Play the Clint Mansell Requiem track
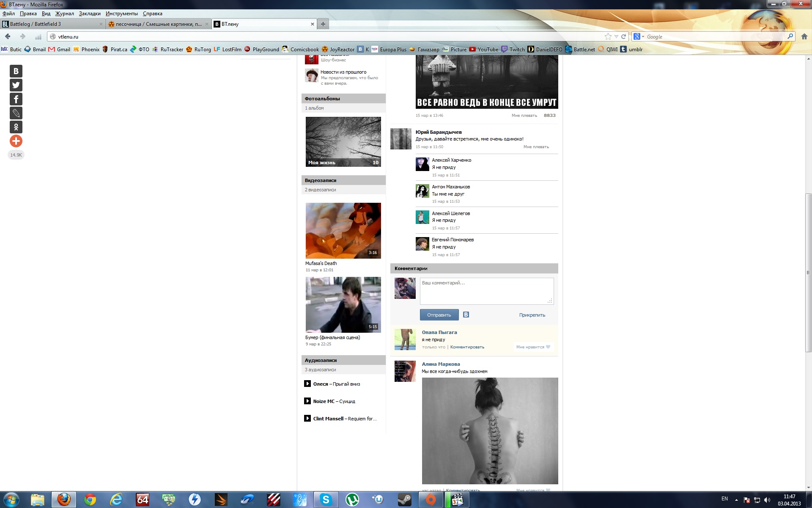The width and height of the screenshot is (812, 508). (x=307, y=418)
